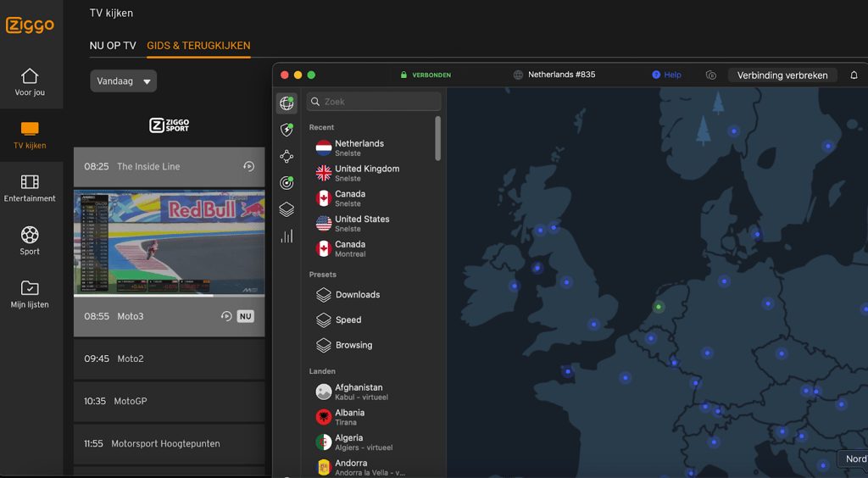Screen dimensions: 868x478
Task: Select TV kijken in Ziggo sidebar
Action: (30, 136)
